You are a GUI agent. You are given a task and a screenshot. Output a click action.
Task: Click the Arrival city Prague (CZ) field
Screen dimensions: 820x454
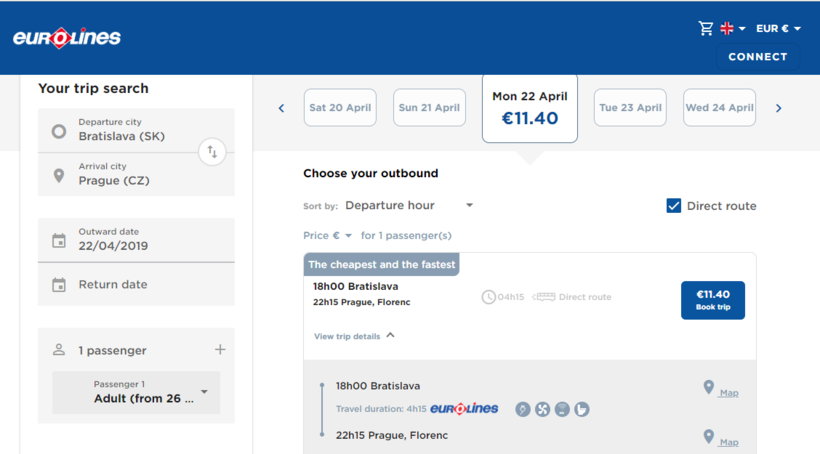[x=136, y=175]
